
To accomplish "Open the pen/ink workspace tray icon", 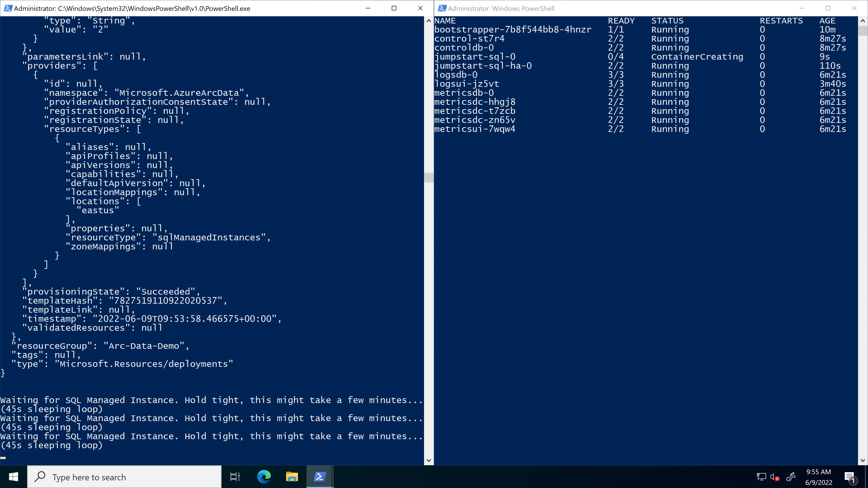I will click(x=790, y=477).
